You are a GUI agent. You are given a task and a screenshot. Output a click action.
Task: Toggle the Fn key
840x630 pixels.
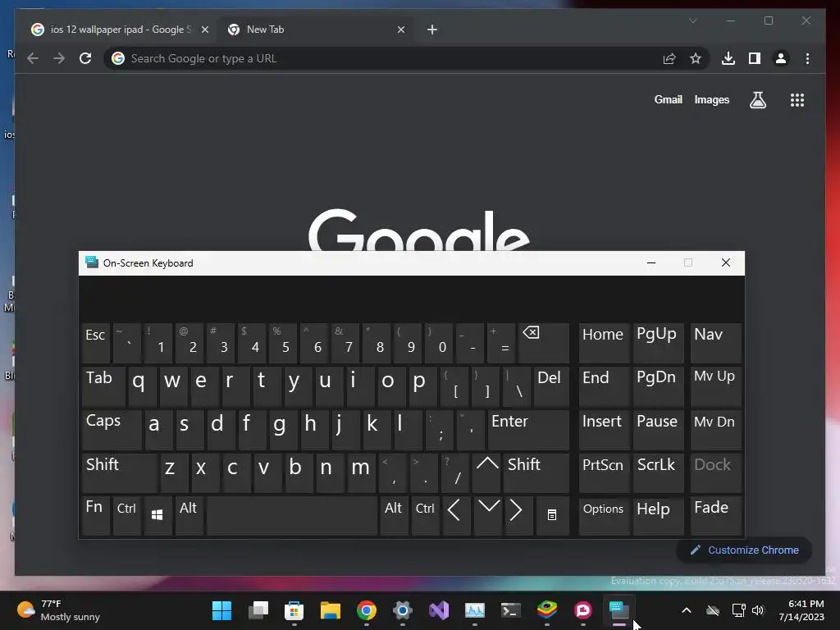(x=96, y=515)
